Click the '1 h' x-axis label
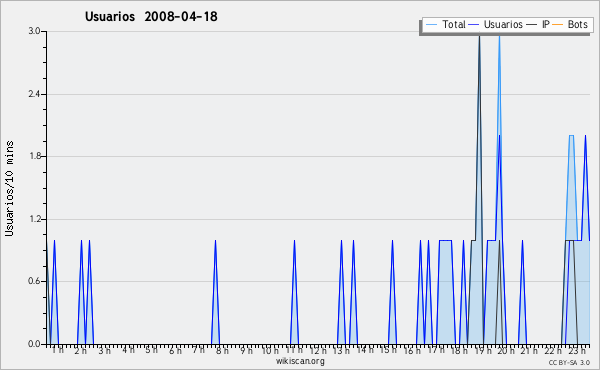Screen dimensions: 600x370 point(58,350)
